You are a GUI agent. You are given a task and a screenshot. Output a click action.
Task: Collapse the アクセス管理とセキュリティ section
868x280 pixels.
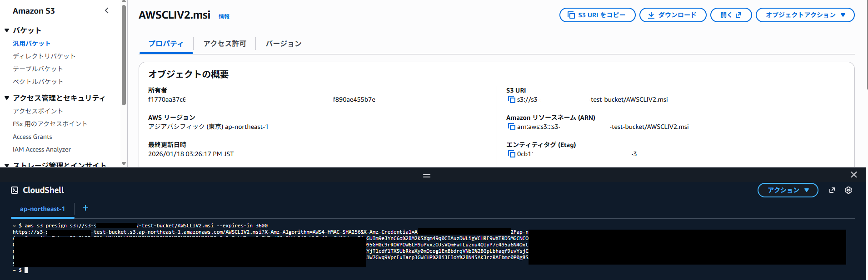(x=7, y=98)
